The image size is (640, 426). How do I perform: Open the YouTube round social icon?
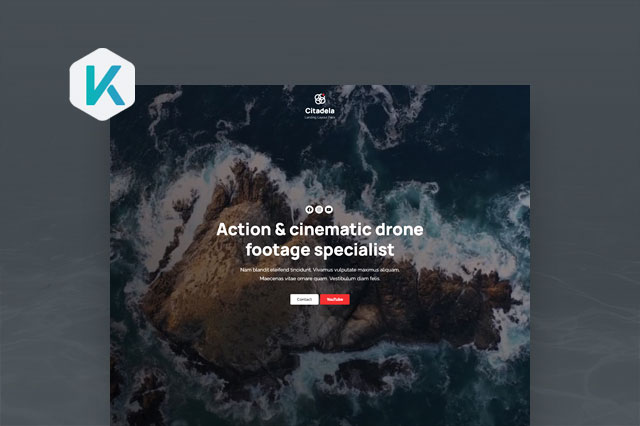[x=329, y=209]
